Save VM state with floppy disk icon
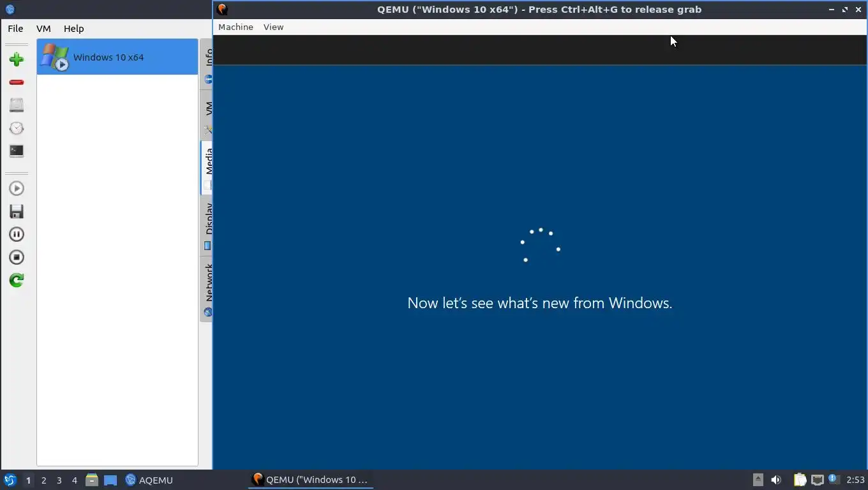 point(17,211)
